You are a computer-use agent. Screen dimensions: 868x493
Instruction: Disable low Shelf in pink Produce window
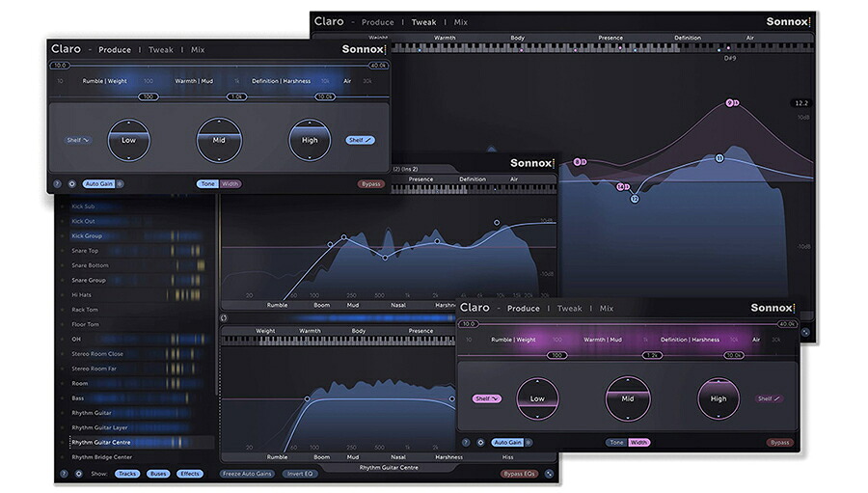487,398
